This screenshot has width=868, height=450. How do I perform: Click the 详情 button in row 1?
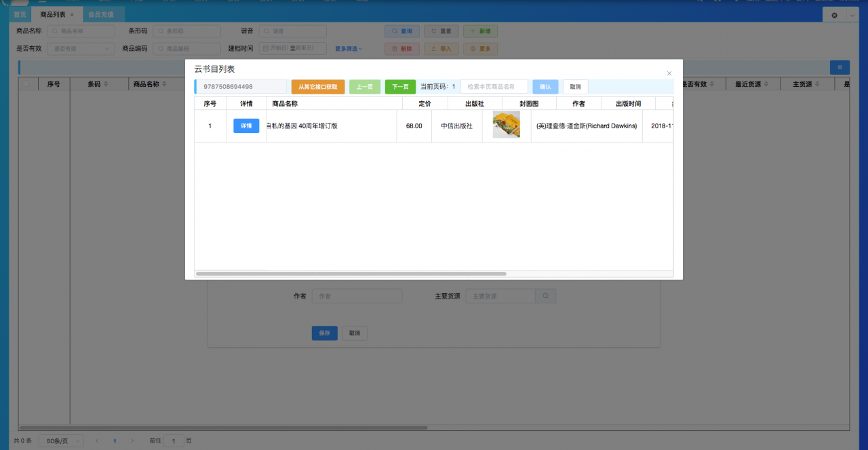coord(246,126)
